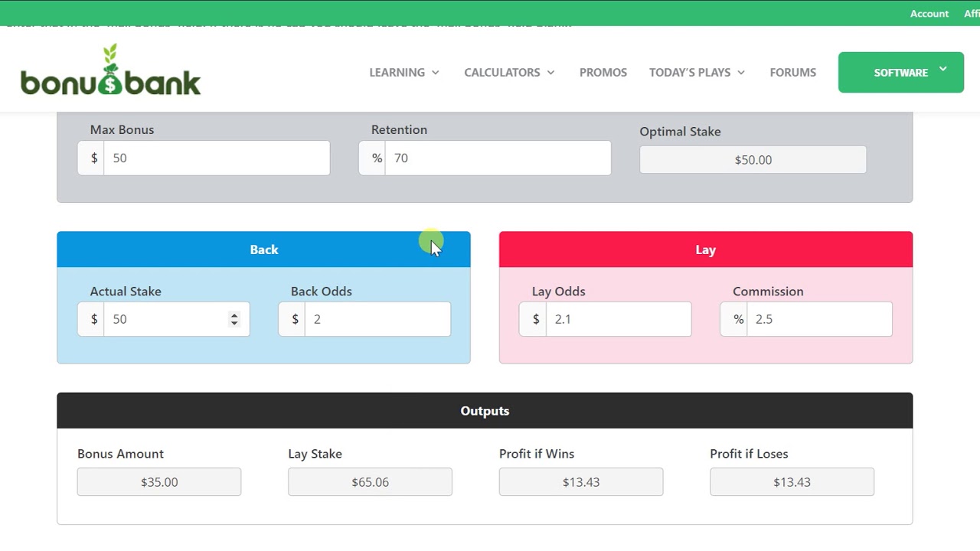Open the Account link
The height and width of the screenshot is (551, 980).
(x=929, y=13)
